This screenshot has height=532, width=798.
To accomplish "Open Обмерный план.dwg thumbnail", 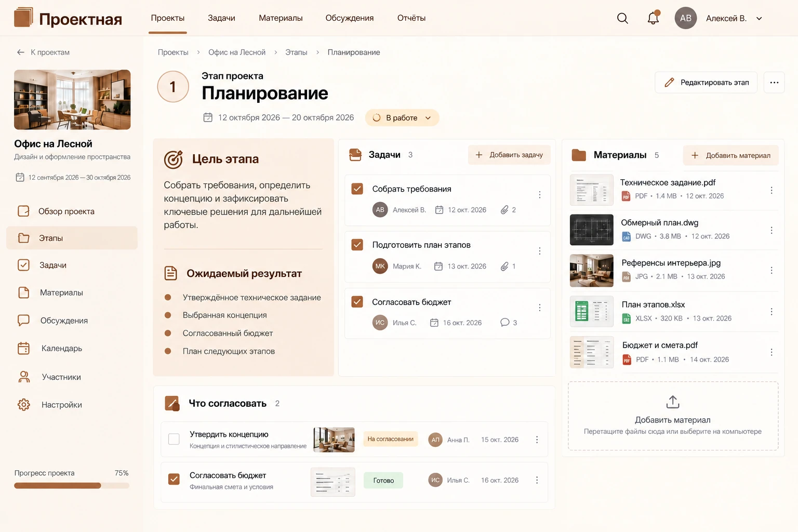I will [592, 230].
